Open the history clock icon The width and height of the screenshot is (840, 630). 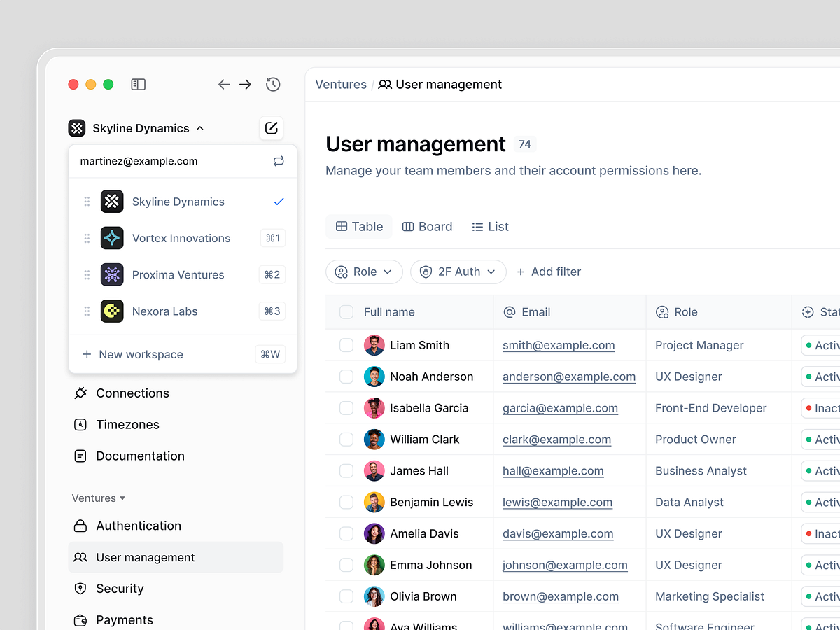pos(273,85)
